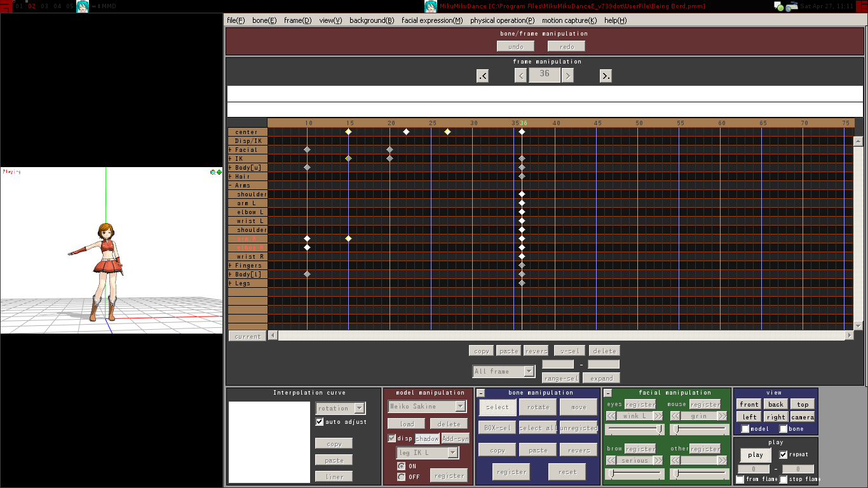Expand the Facial bone group

[231, 150]
